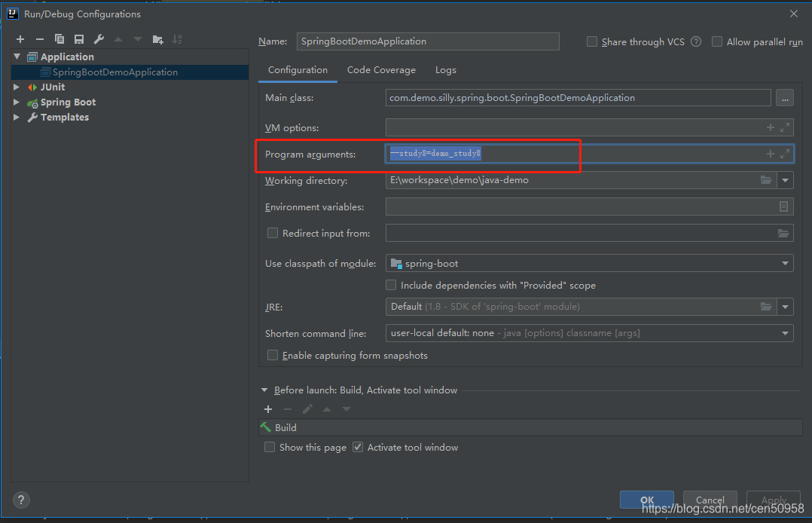
Task: Open the Use classpath of module dropdown
Action: click(785, 263)
